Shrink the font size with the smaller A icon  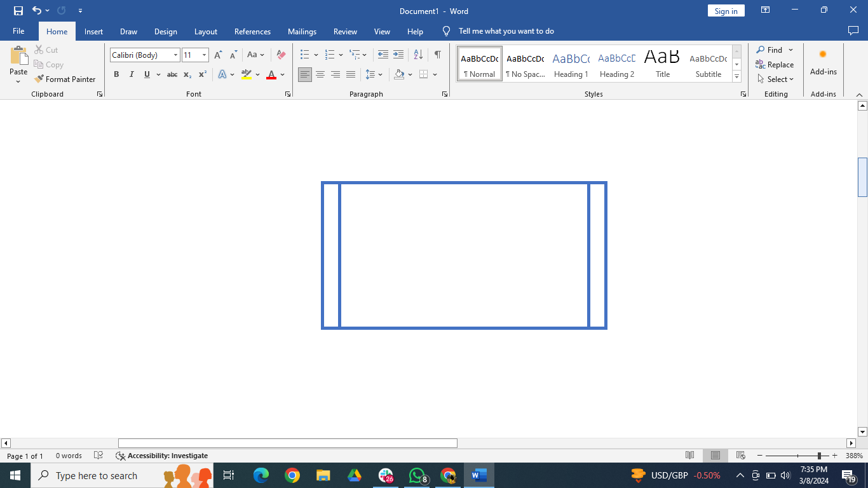coord(233,55)
